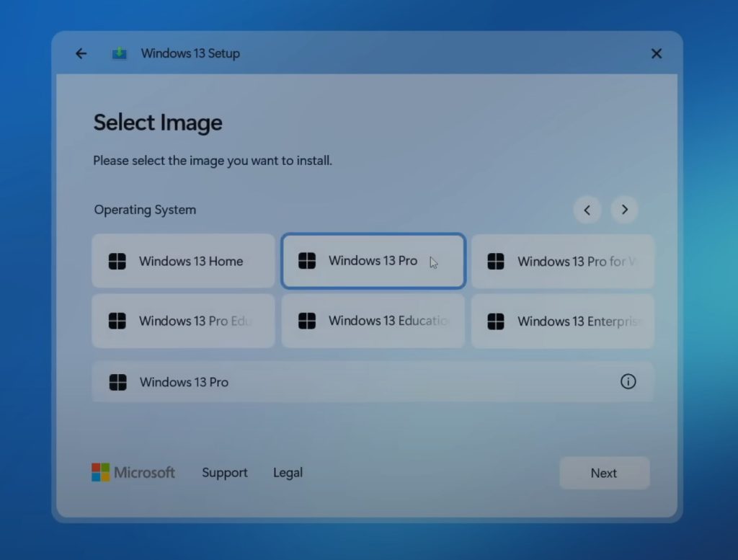Image resolution: width=738 pixels, height=560 pixels.
Task: Click the Next button to continue setup
Action: point(605,472)
